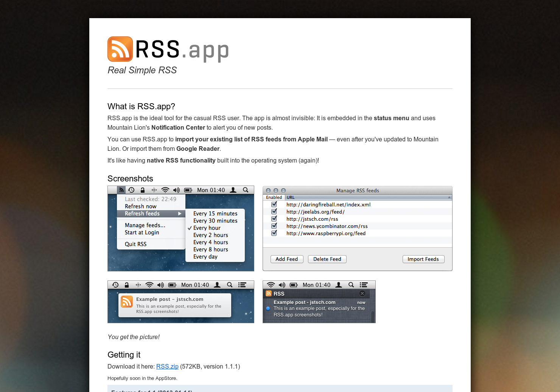The width and height of the screenshot is (560, 392).
Task: Click the RSS icon in the status menu
Action: 121,190
